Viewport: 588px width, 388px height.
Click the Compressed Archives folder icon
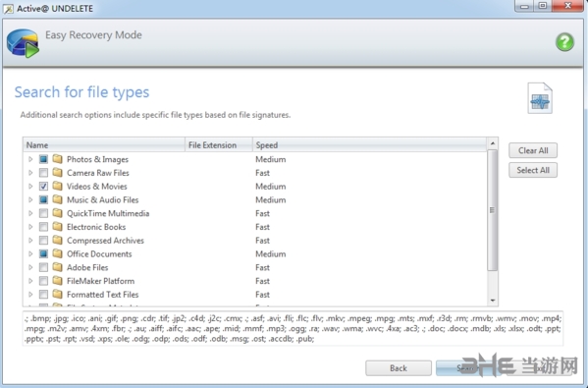point(57,240)
